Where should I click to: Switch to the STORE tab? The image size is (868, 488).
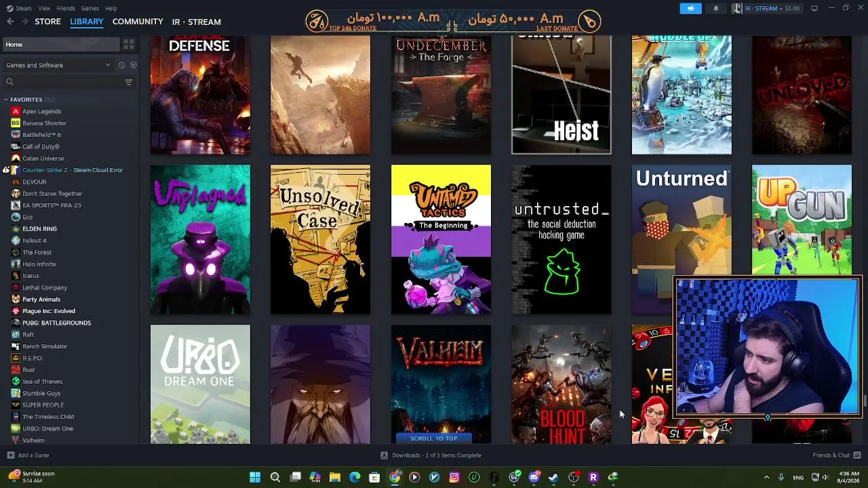pos(47,22)
